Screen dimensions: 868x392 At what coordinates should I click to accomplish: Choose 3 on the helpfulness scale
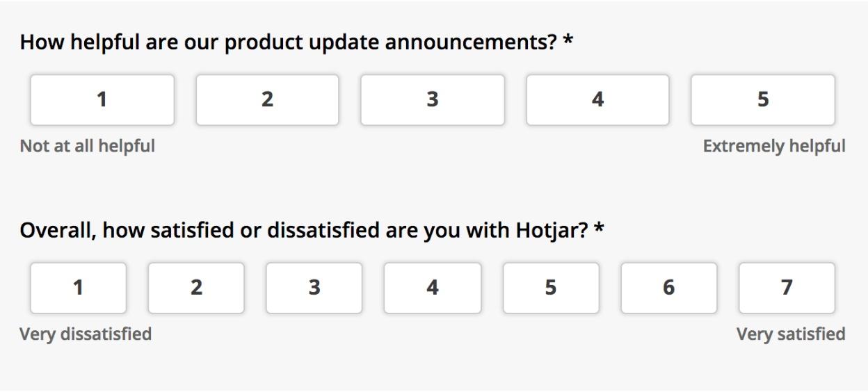433,100
